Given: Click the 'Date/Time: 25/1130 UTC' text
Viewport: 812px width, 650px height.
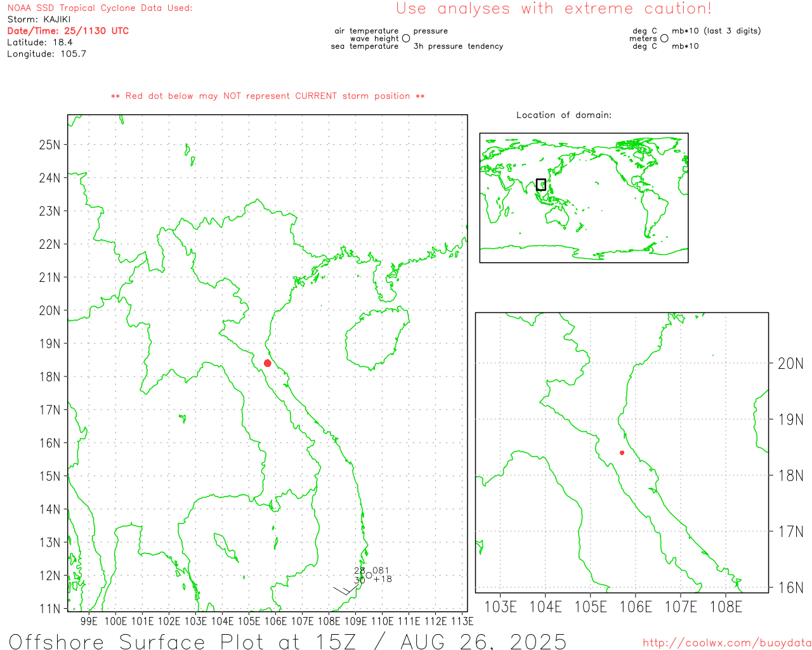Looking at the screenshot, I should [68, 31].
